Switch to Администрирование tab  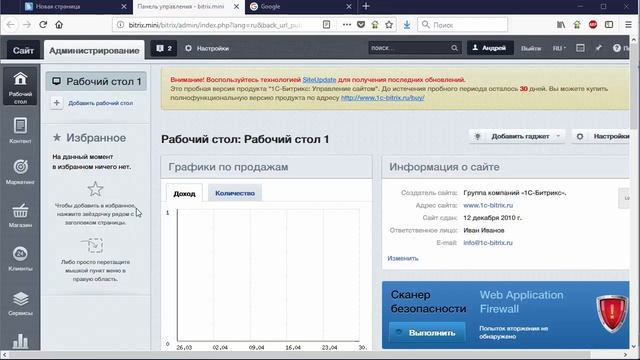point(94,51)
